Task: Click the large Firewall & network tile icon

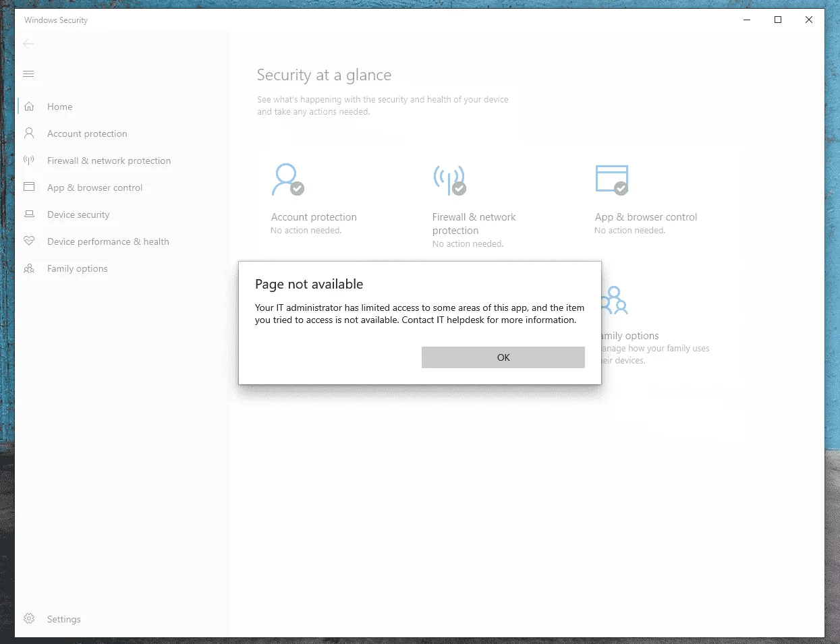Action: [x=449, y=179]
